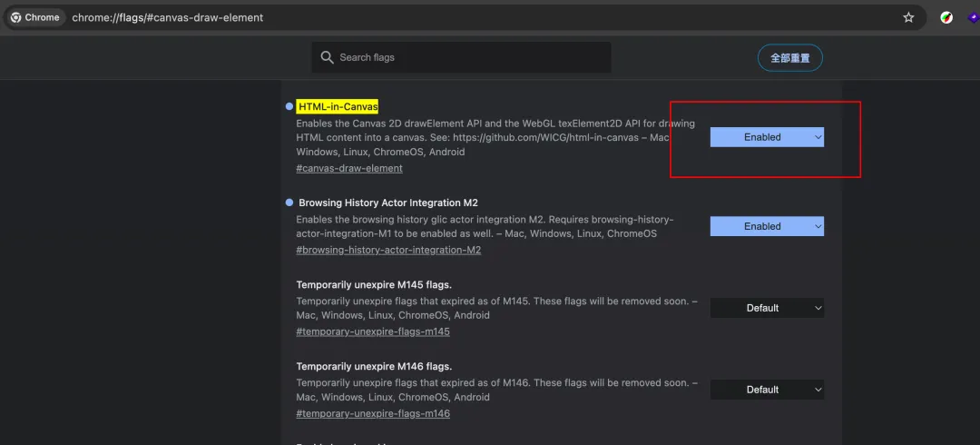Open the round colorful extension icon
This screenshot has height=445, width=980.
pyautogui.click(x=946, y=17)
